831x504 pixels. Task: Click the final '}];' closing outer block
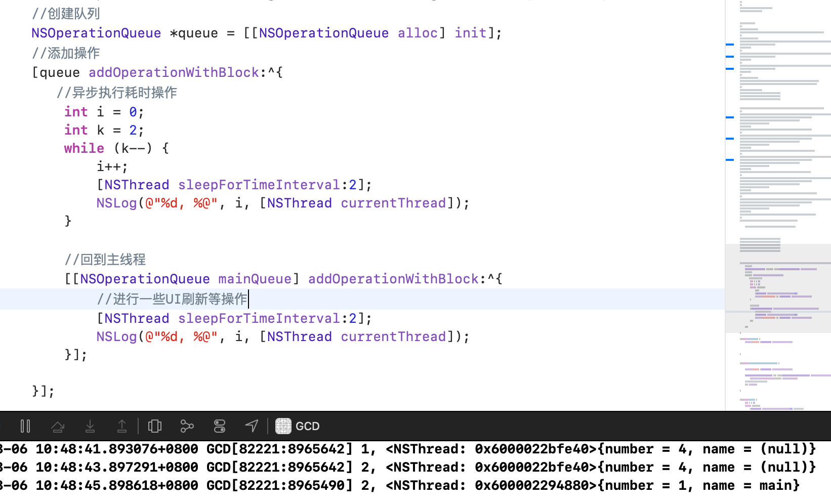[43, 391]
